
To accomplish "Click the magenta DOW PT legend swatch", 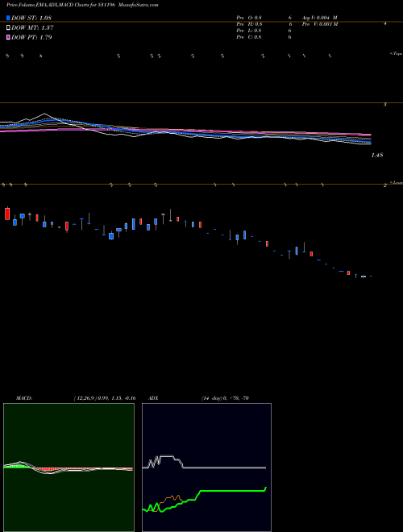I will 8,37.
